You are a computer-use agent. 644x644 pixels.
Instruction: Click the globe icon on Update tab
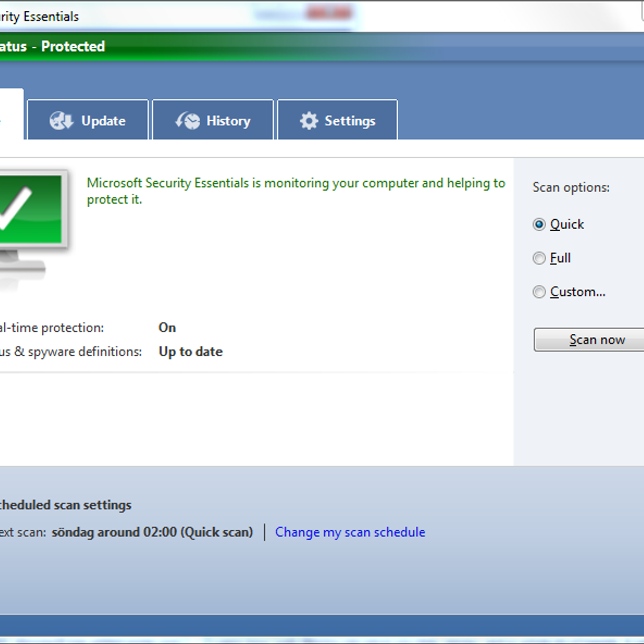point(61,121)
